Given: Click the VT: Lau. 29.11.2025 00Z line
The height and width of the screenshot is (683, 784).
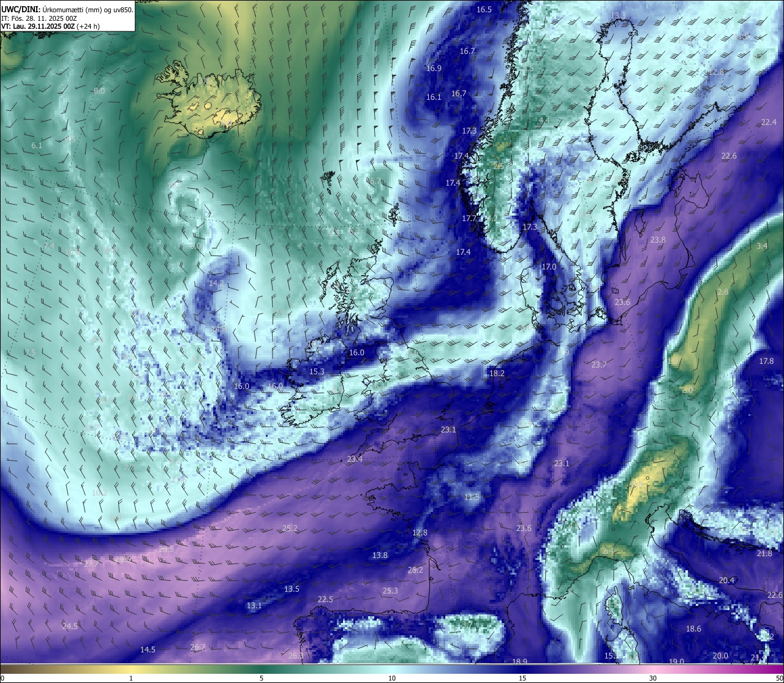Looking at the screenshot, I should coord(51,26).
